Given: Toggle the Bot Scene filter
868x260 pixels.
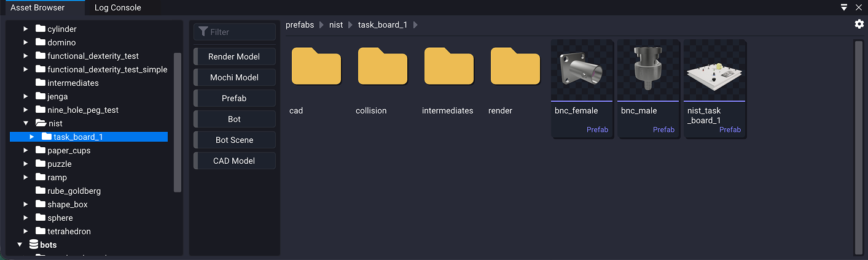Looking at the screenshot, I should click(x=234, y=140).
